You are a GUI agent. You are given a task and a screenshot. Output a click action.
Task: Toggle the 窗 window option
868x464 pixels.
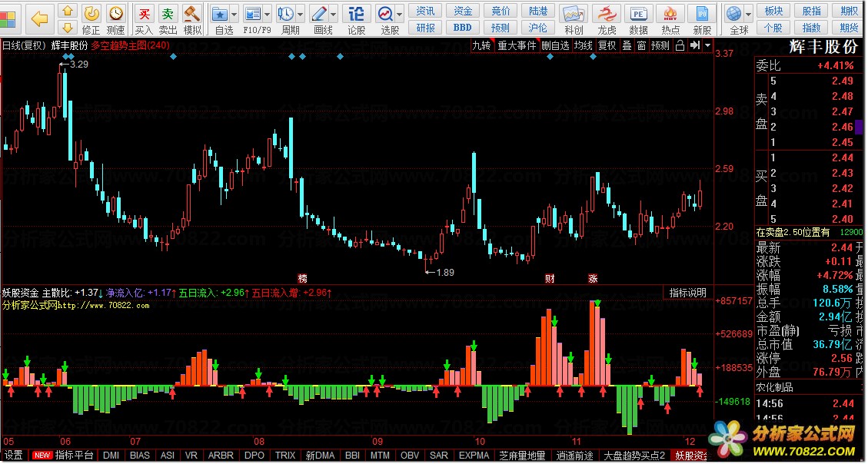[641, 46]
